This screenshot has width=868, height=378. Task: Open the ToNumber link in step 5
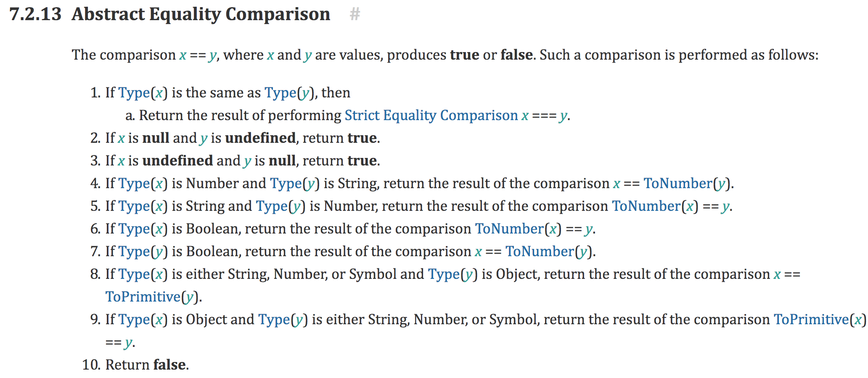646,206
